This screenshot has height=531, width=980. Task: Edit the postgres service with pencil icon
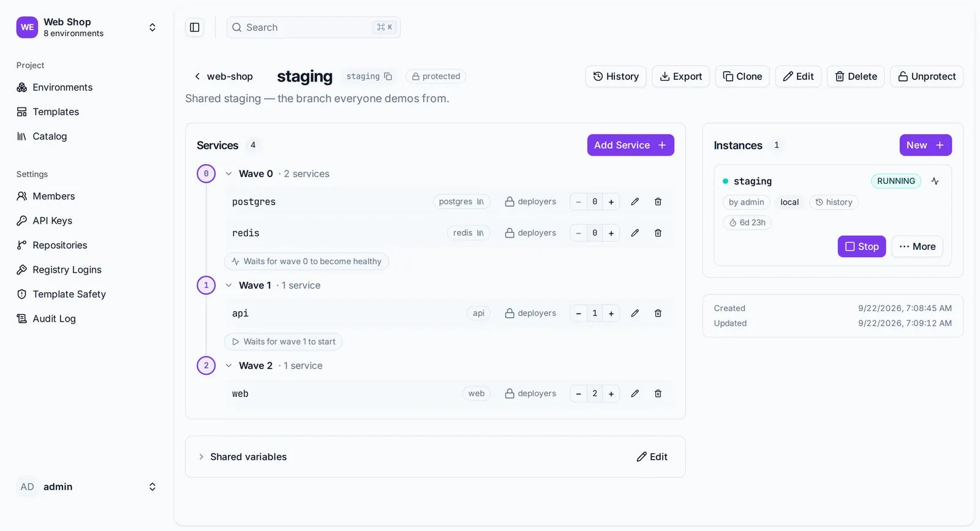tap(635, 201)
